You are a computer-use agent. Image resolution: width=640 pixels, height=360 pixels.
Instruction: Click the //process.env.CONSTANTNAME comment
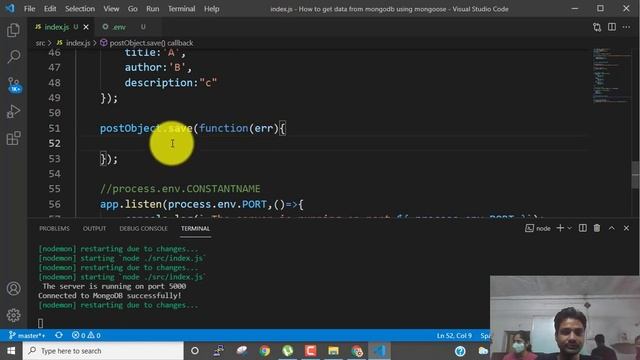click(180, 189)
